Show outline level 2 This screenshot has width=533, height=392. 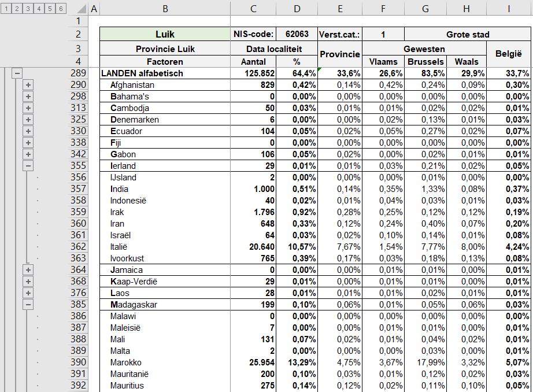[x=17, y=9]
